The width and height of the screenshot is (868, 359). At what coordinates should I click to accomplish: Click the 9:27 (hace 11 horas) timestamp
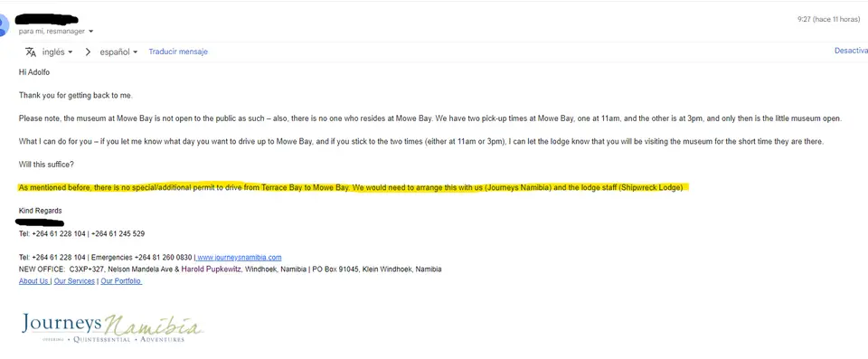(x=829, y=19)
